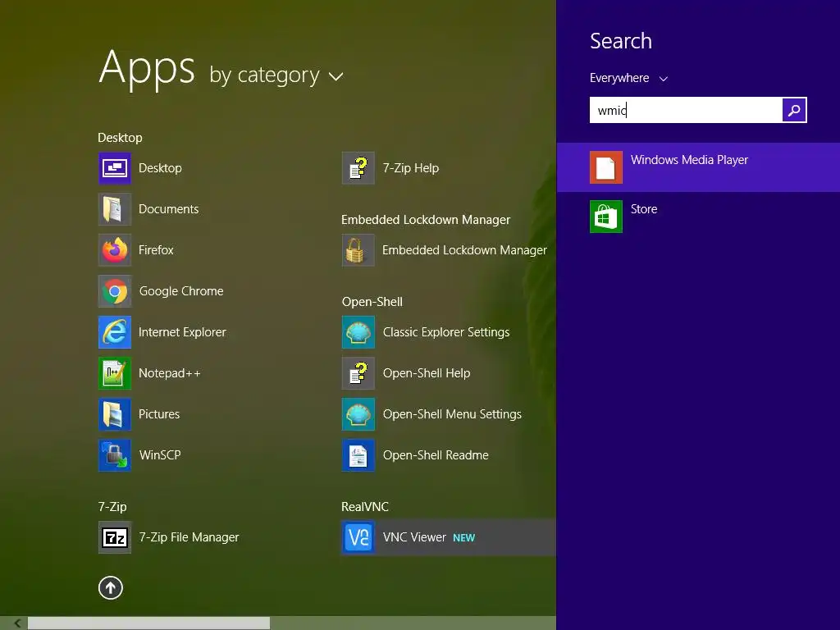This screenshot has width=840, height=630.
Task: Click the VNC Viewer app label
Action: click(x=414, y=536)
